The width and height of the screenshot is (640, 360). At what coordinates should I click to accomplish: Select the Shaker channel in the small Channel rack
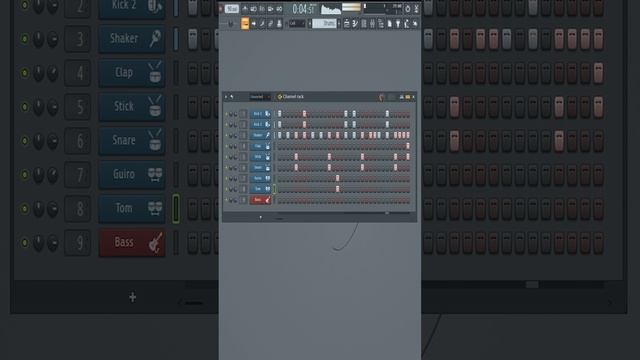(260, 135)
